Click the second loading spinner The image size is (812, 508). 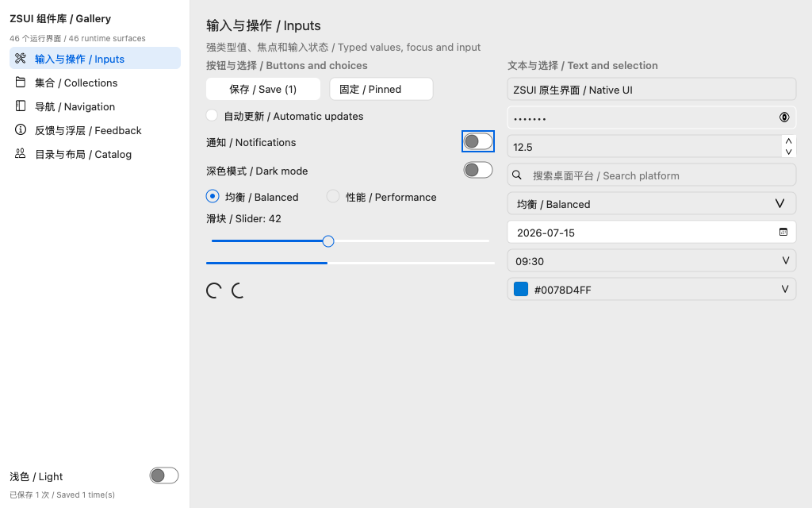[x=238, y=291]
